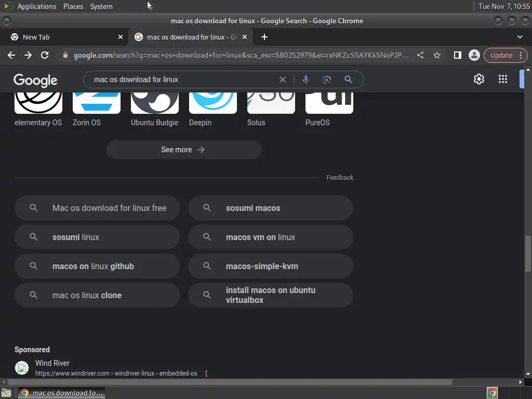Close the mac os download search tab
Screen dimensions: 532x399
point(245,37)
